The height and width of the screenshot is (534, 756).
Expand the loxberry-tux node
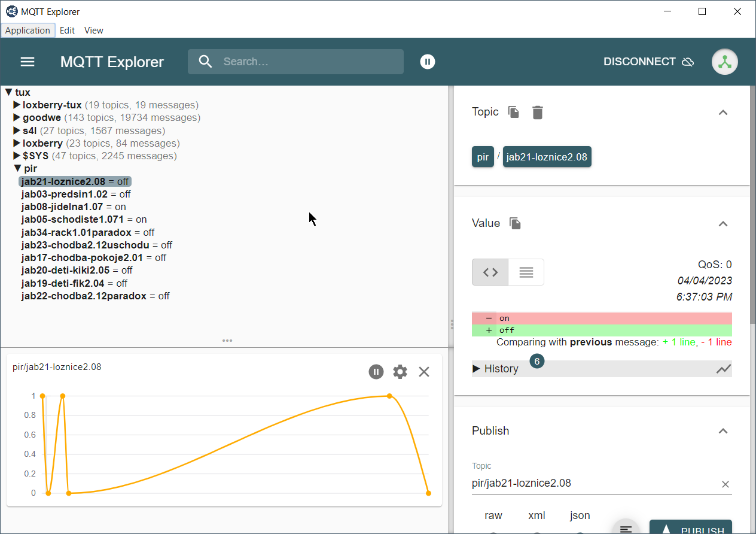pos(17,105)
